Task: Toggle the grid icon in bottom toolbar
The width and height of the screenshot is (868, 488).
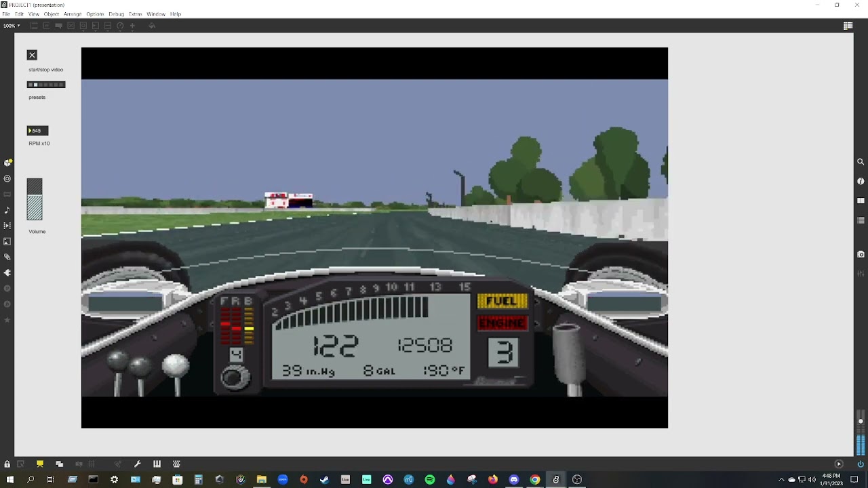Action: click(91, 464)
